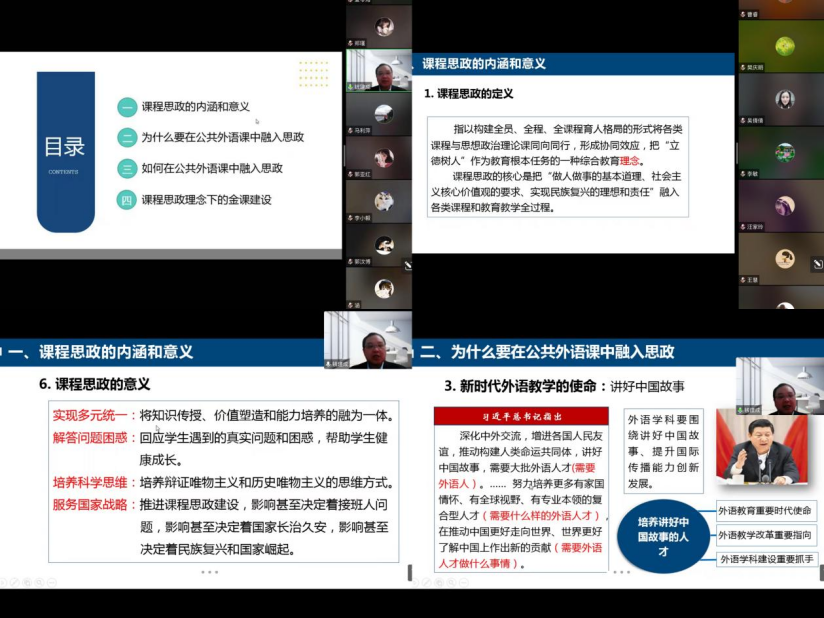Viewport: 824px width, 618px height.
Task: Click the blue 目录 contents panel
Action: tap(65, 152)
